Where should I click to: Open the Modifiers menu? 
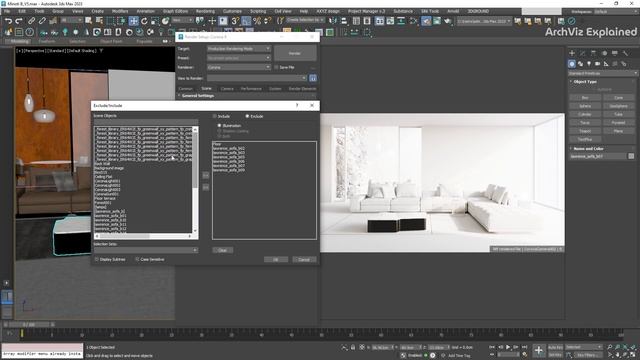[x=120, y=11]
